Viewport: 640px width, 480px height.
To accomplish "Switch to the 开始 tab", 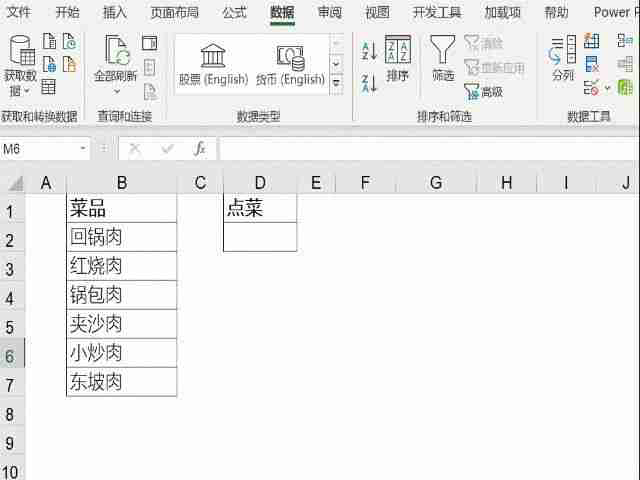I will (x=67, y=12).
